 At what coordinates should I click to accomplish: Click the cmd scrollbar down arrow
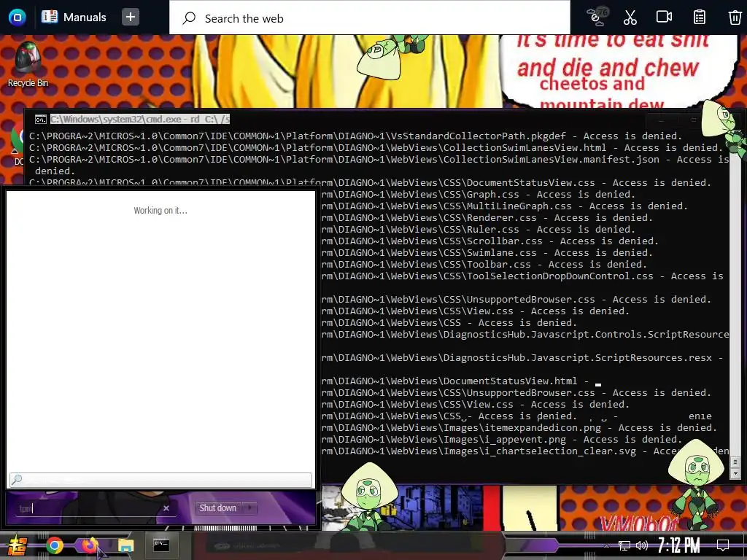point(735,473)
